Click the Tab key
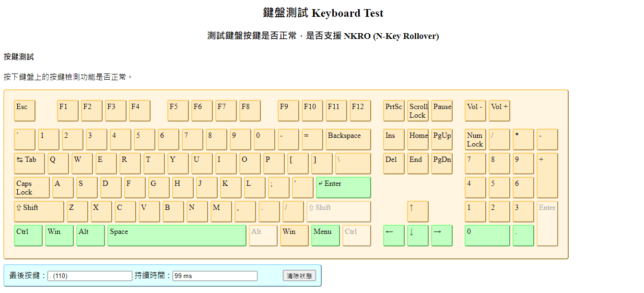This screenshot has width=644, height=293. 29,163
